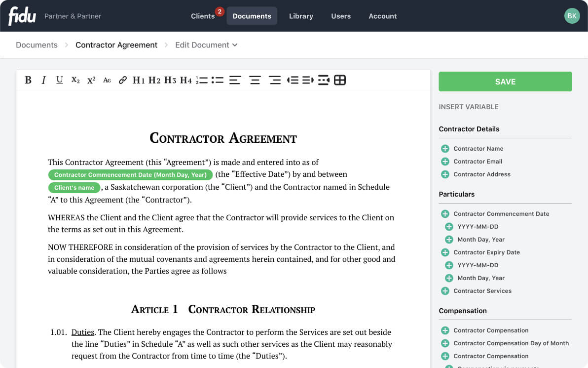This screenshot has height=368, width=588.
Task: Click the subscript icon in the toolbar
Action: pos(74,80)
